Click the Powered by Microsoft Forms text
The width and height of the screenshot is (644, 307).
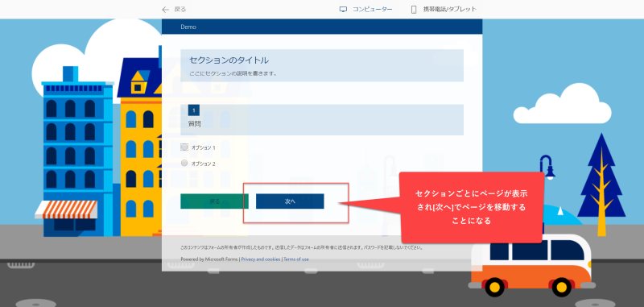pyautogui.click(x=209, y=259)
